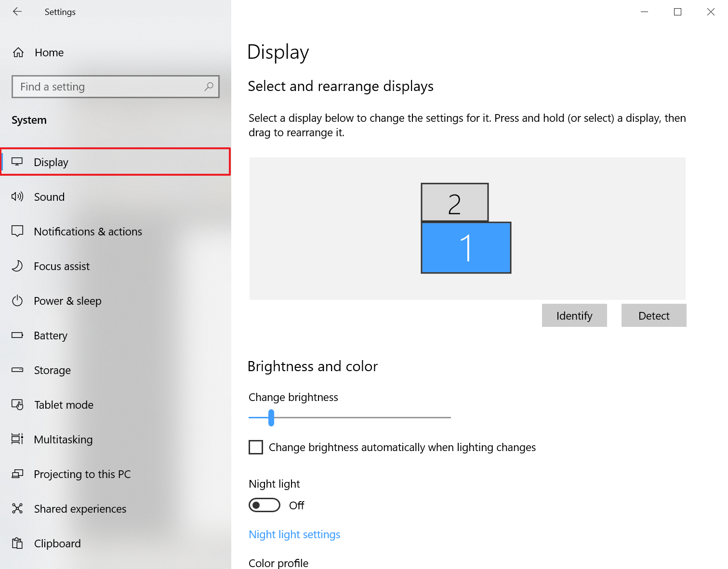This screenshot has height=569, width=728.
Task: Click the Clipboard icon in sidebar
Action: [x=17, y=543]
